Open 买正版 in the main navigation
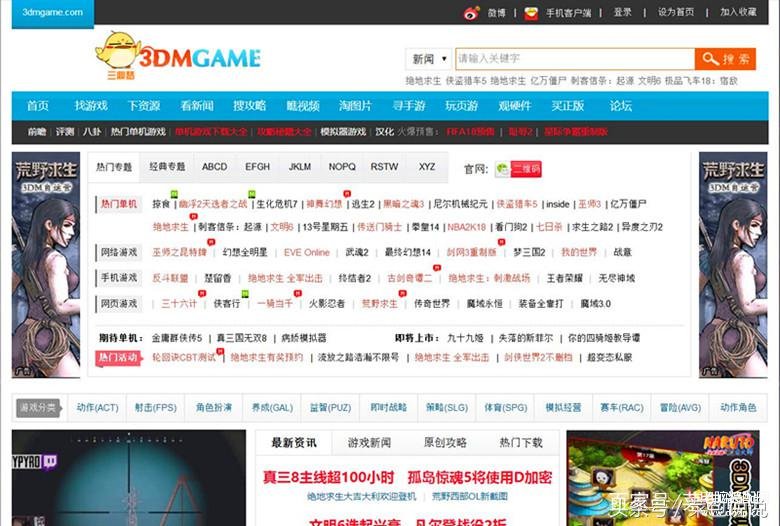780x526 pixels. 568,105
